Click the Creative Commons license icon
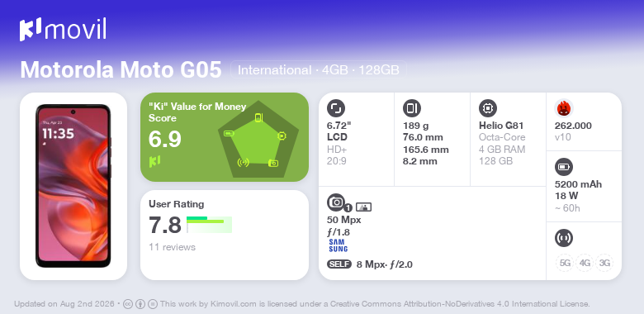The height and width of the screenshot is (314, 644). point(128,304)
